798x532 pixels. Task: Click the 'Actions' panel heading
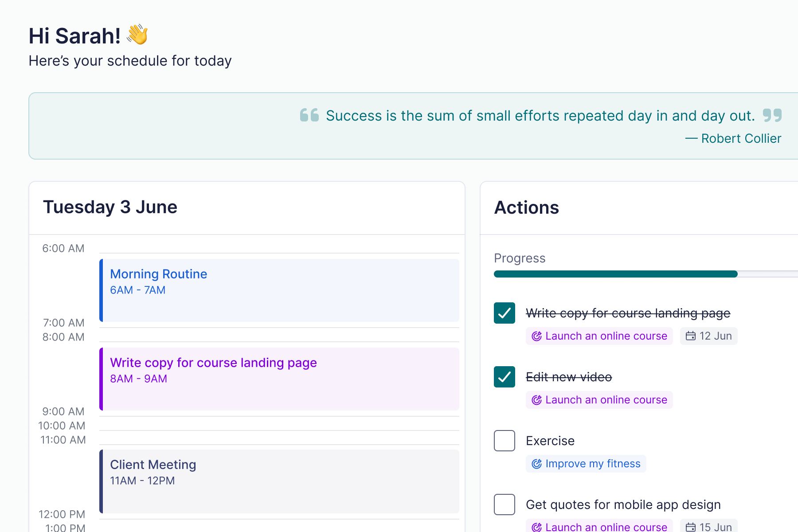point(527,207)
